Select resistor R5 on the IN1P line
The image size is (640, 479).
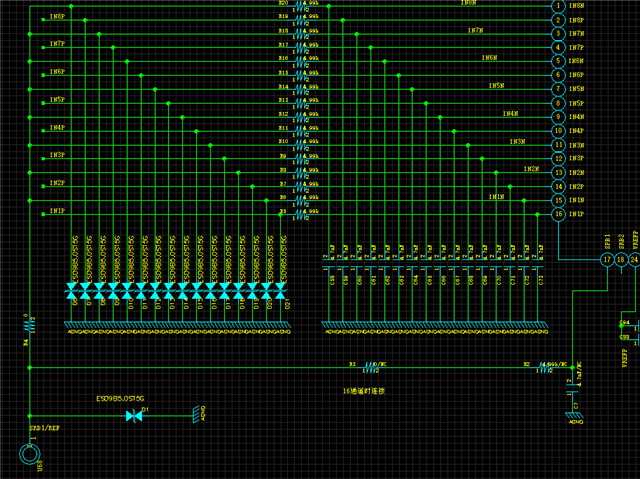[300, 214]
